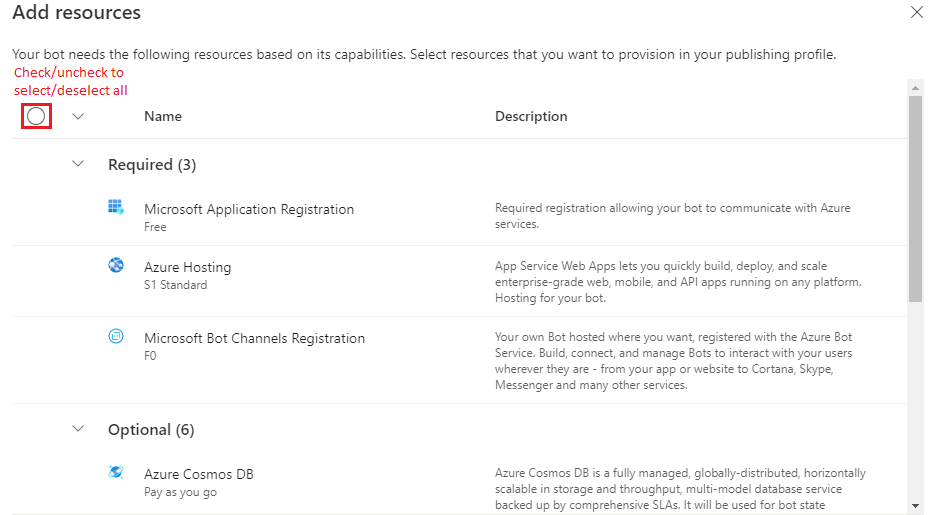Click the Microsoft Bot Channels Registration icon

click(x=116, y=336)
